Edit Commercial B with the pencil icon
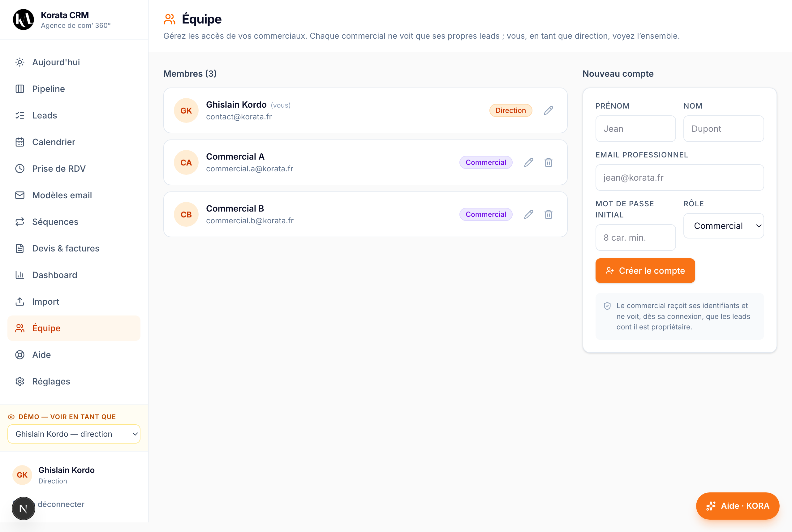Viewport: 792px width, 532px height. 528,214
